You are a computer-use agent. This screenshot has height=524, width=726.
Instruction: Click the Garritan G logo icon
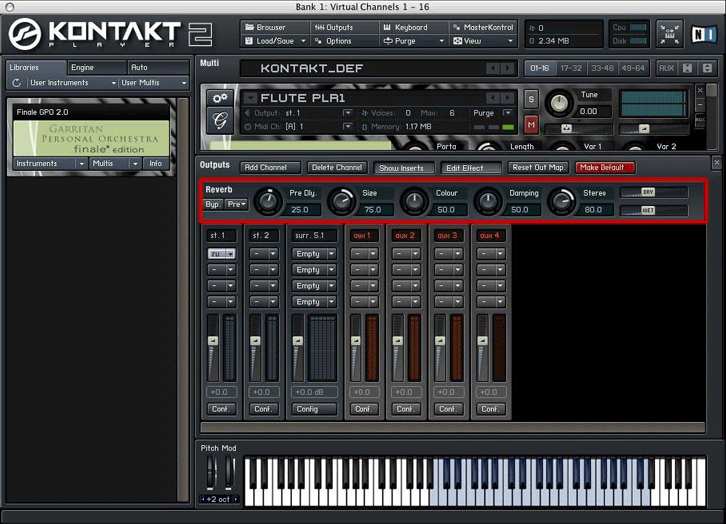tap(219, 120)
